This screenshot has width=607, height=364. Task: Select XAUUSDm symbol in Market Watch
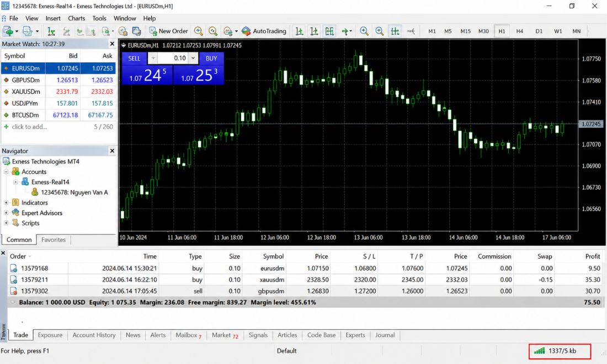click(x=25, y=92)
